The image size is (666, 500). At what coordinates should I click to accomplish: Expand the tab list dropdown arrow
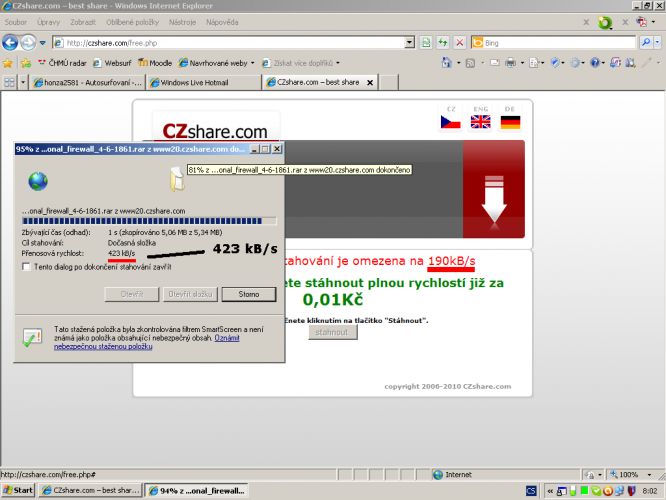coord(23,82)
